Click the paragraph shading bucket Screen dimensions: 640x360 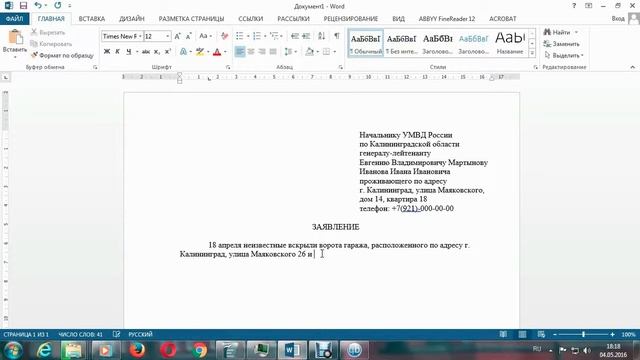click(x=310, y=51)
